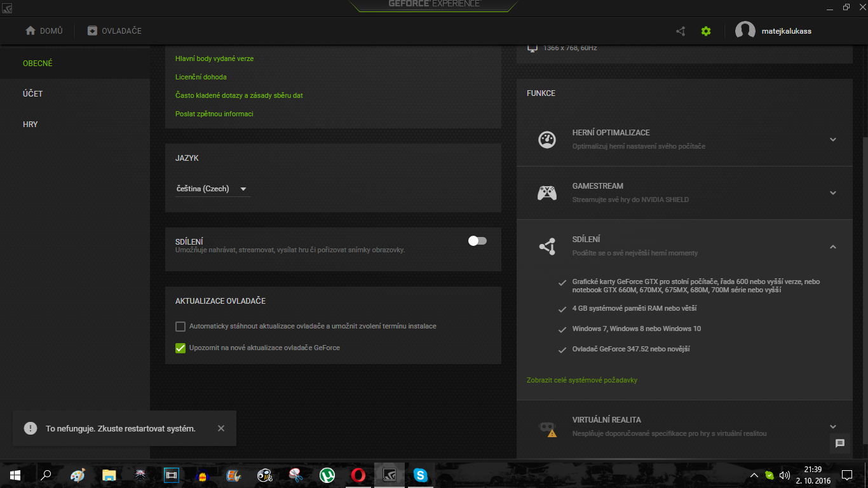Click 'Windows 7, Windows 8 nebo Windows 10' text

[x=637, y=329]
